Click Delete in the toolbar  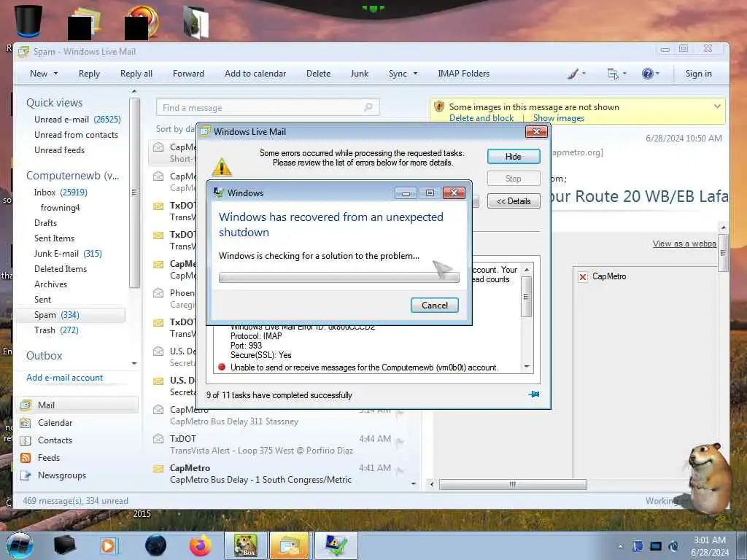pos(318,74)
